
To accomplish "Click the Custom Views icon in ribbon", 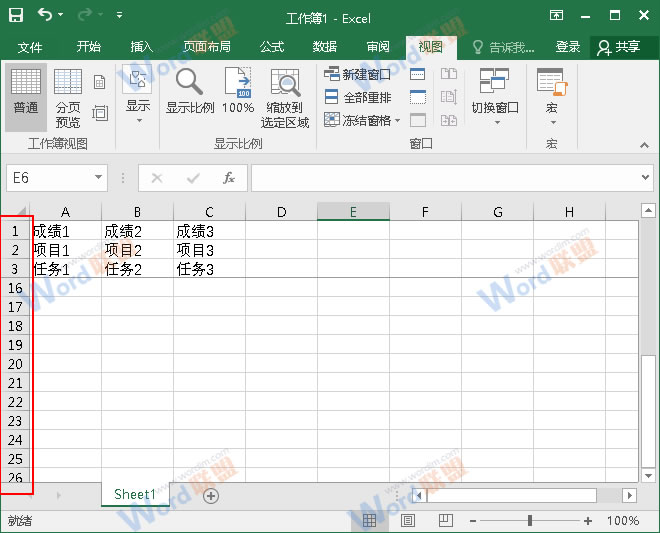I will tap(100, 113).
